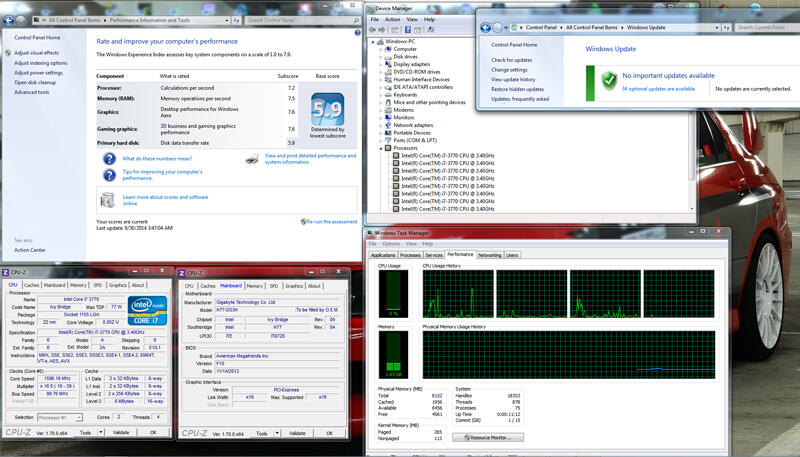
Task: Click the search icon in Control Panel search
Action: 356,20
